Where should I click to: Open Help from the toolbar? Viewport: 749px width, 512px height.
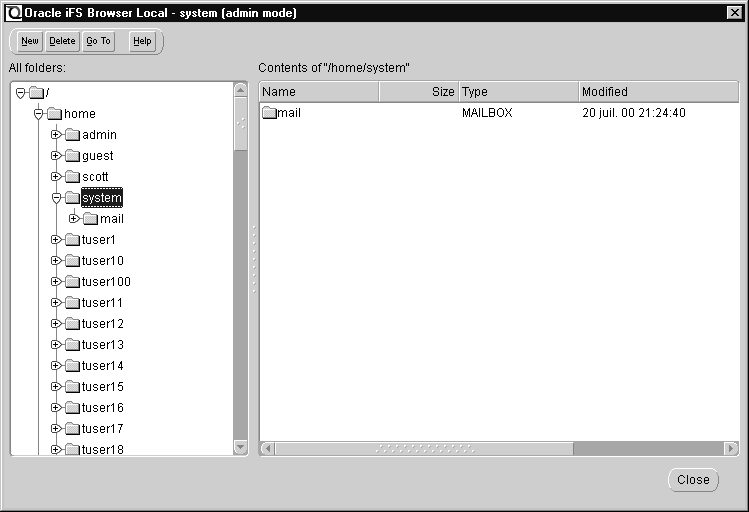(x=142, y=41)
